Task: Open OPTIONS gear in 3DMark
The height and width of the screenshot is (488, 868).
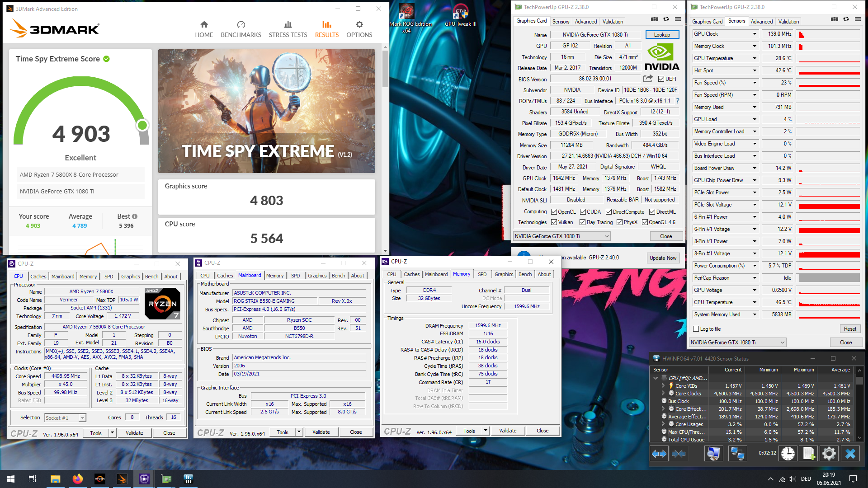Action: tap(359, 29)
